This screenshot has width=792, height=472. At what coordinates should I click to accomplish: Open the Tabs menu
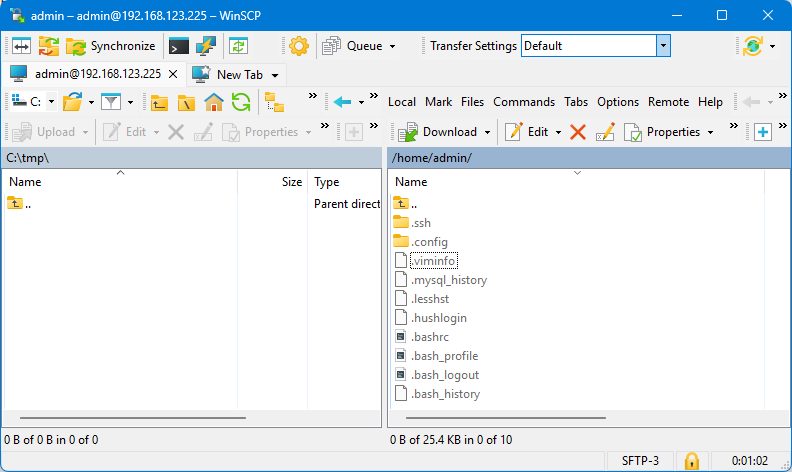(x=576, y=102)
